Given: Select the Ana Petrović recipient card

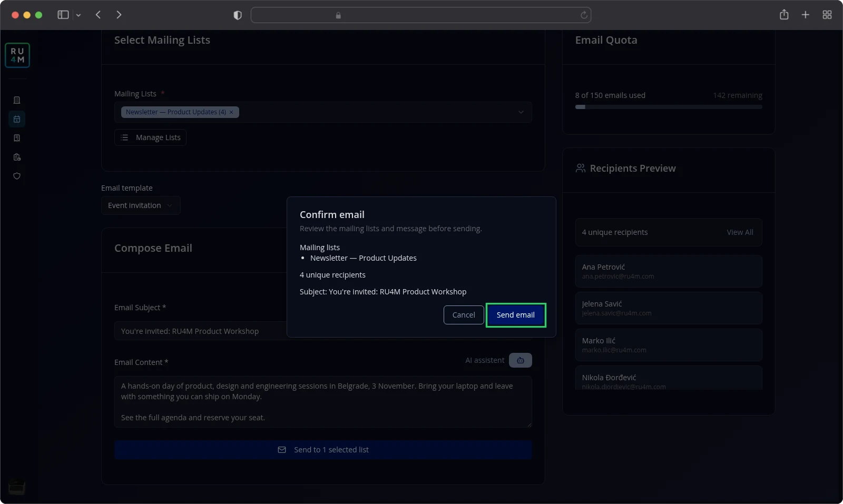Looking at the screenshot, I should (669, 271).
